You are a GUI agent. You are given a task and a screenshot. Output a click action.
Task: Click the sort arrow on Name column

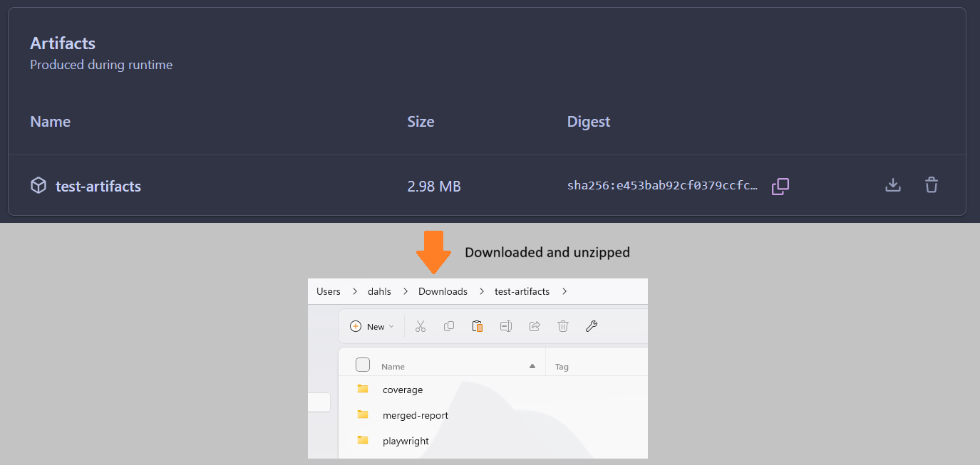point(532,366)
